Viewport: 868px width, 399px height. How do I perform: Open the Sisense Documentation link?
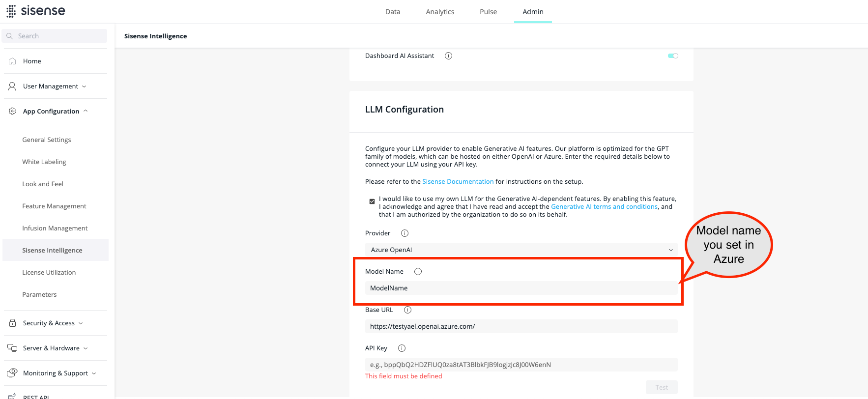[x=458, y=181]
